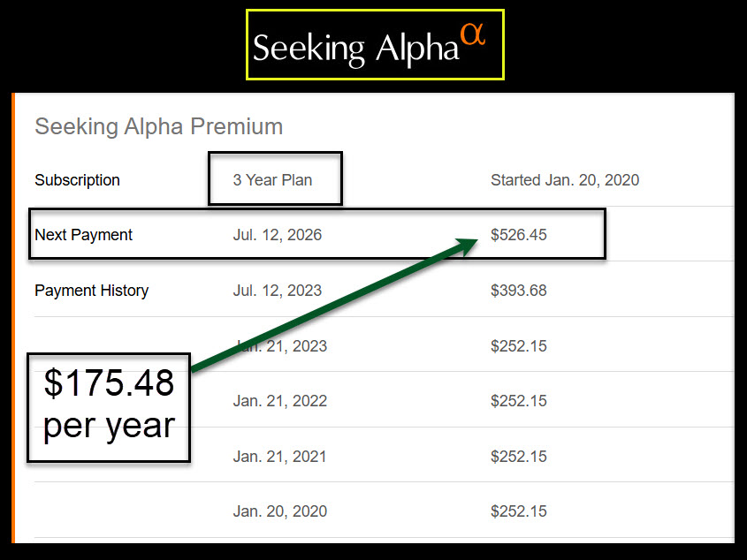Open the Payment History label
Viewport: 747px width, 560px height.
coord(91,291)
